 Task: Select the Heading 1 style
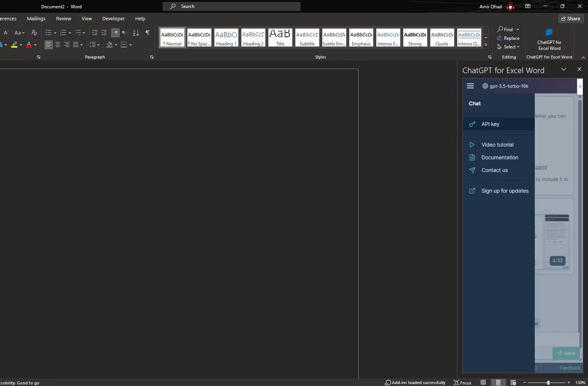(x=226, y=37)
